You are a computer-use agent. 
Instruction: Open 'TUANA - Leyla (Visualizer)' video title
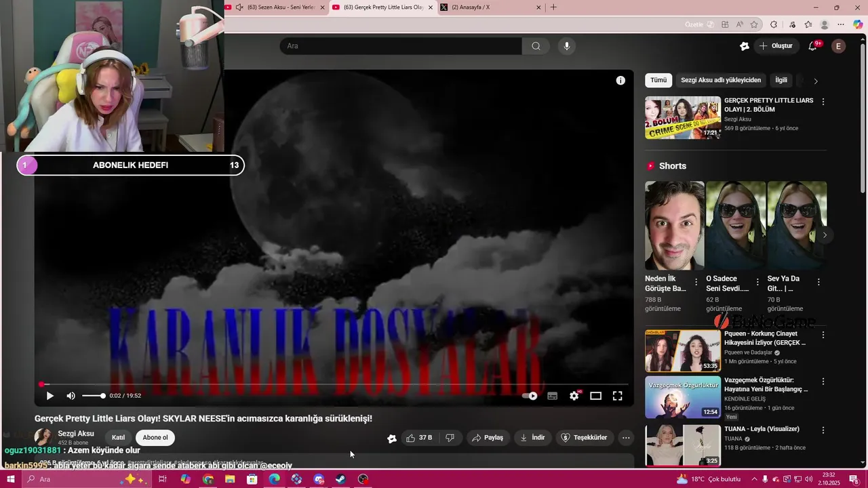pyautogui.click(x=762, y=429)
